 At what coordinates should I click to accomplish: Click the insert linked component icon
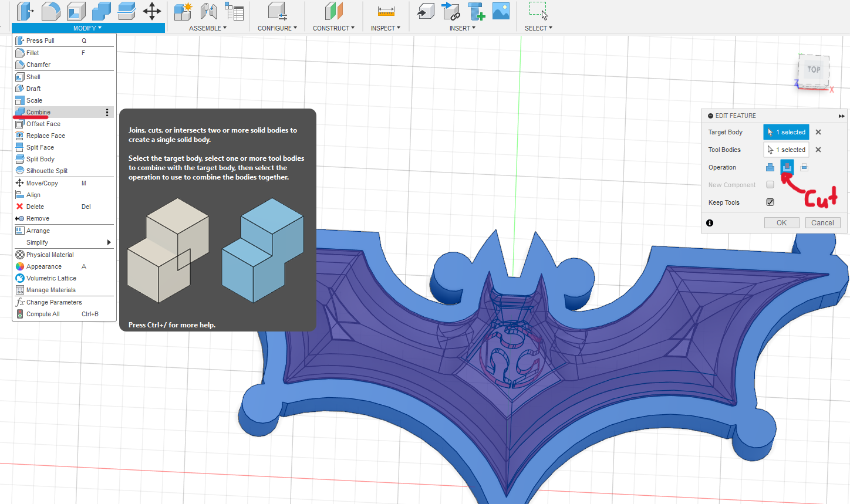(451, 11)
